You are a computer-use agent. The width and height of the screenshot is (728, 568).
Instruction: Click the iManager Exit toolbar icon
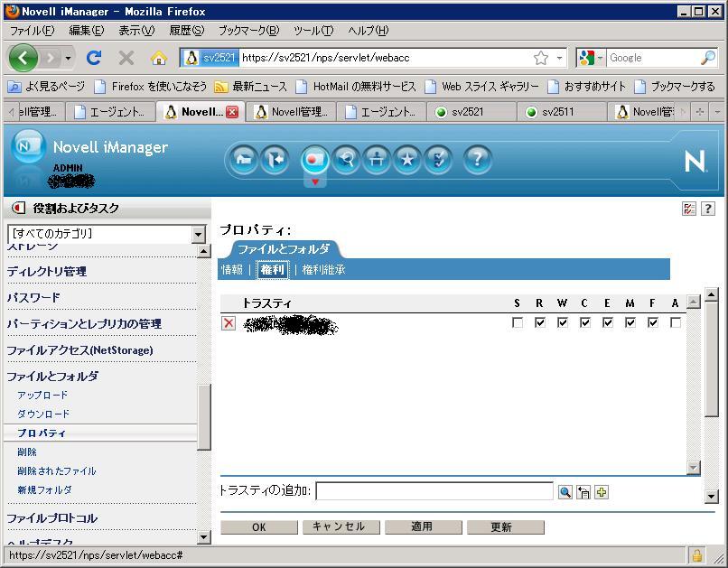pos(275,160)
